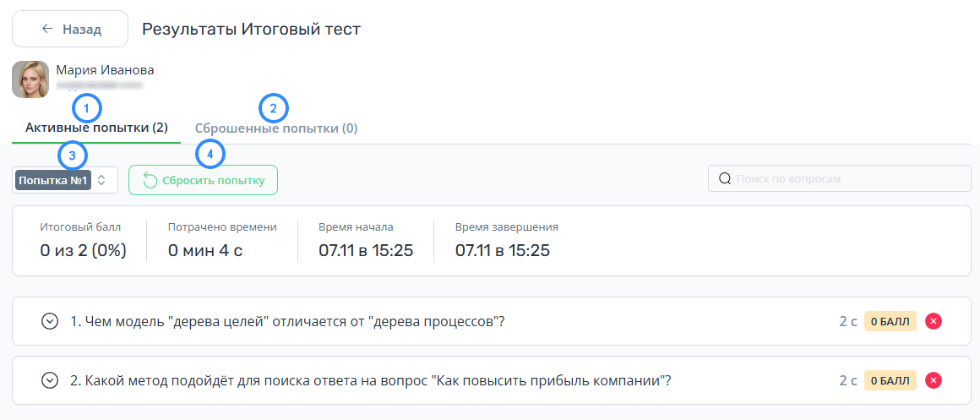Screen dimensions: 980x420
Task: Go back with the Назад button
Action: (70, 29)
